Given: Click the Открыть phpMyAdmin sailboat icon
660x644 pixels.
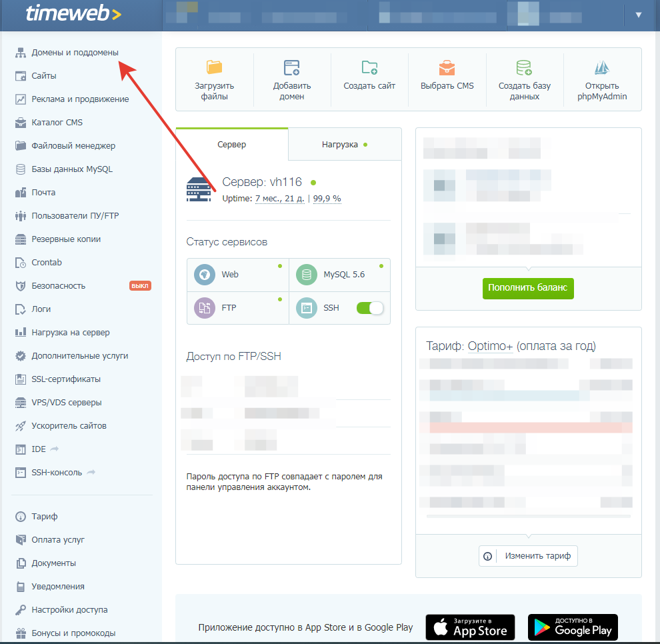Looking at the screenshot, I should click(602, 67).
